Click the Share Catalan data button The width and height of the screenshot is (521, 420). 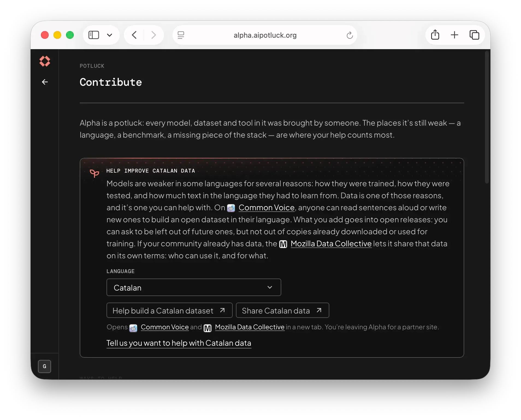(x=282, y=310)
